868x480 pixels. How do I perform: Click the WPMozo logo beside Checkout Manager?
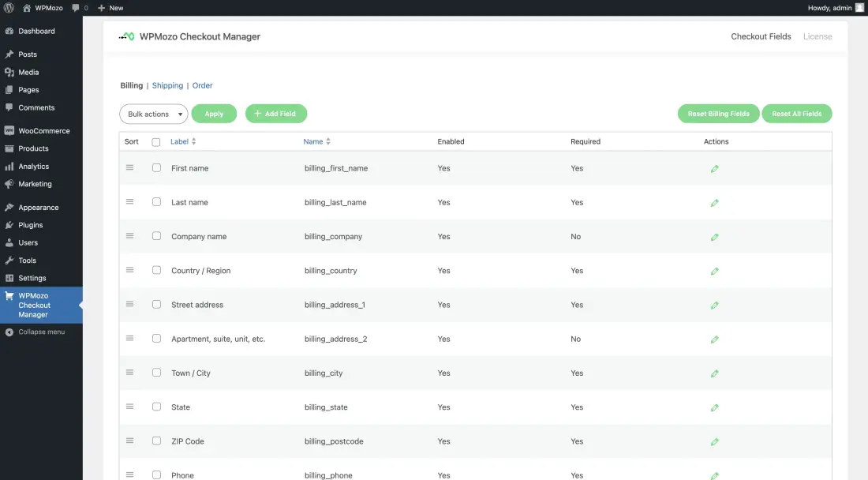click(127, 36)
